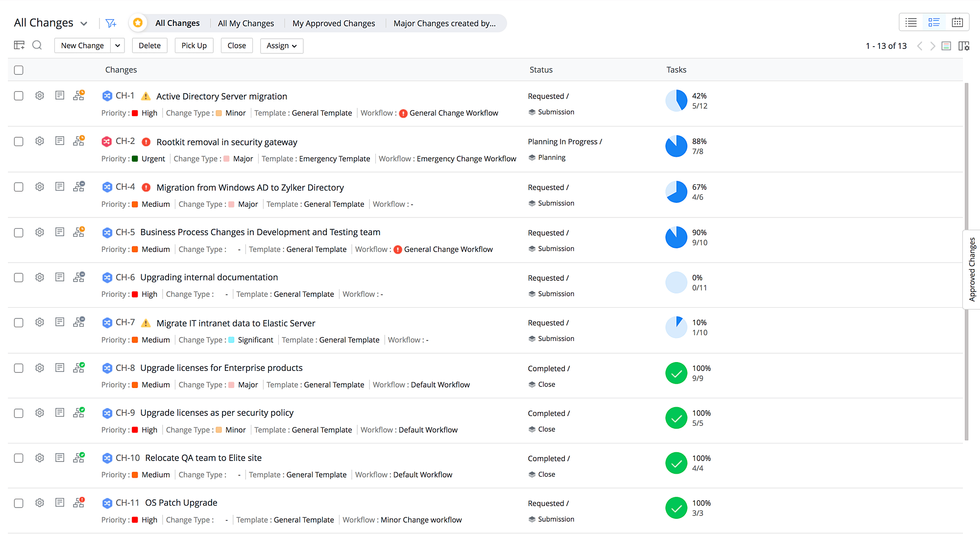Check the select-all checkbox in header
980x535 pixels.
click(x=19, y=70)
